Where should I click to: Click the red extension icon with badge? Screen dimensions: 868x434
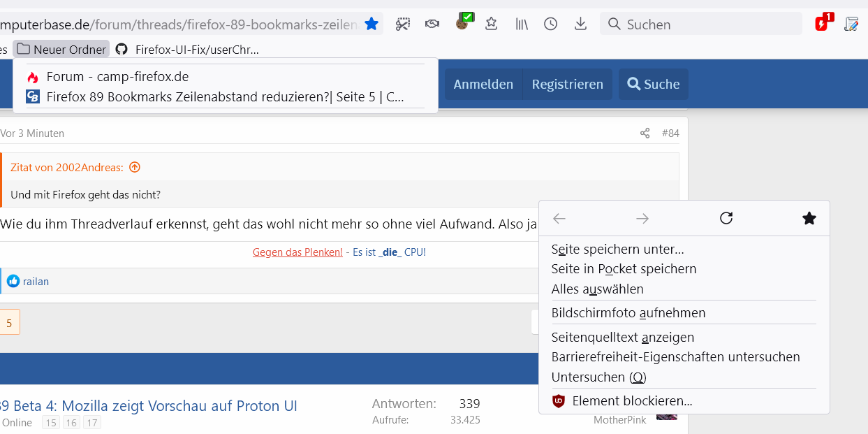822,24
